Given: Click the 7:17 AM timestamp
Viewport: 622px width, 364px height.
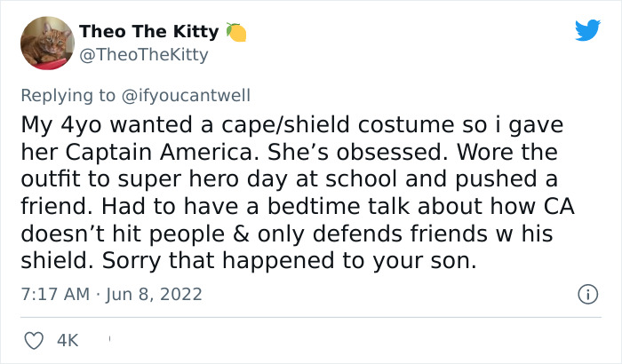Looking at the screenshot, I should [52, 293].
